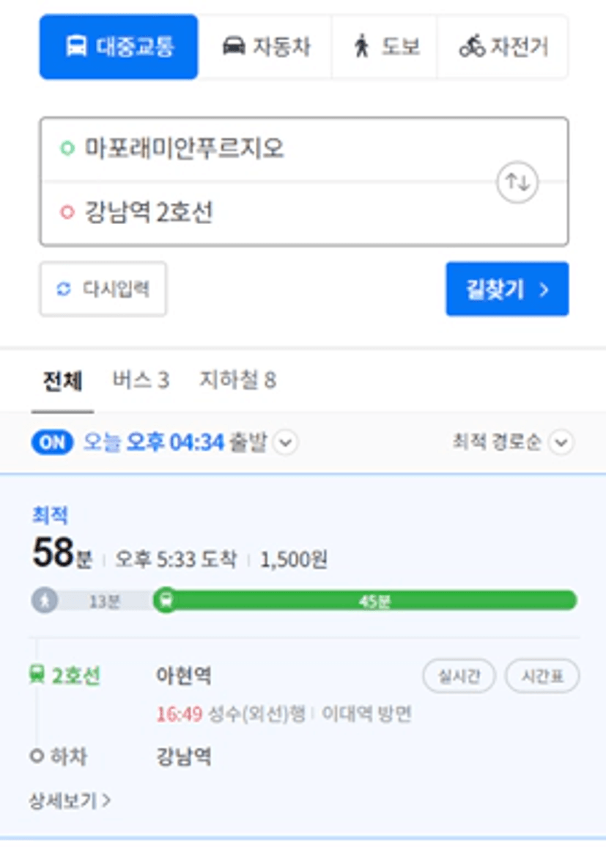Image resolution: width=606 pixels, height=868 pixels.
Task: Select the 전체 tab
Action: 62,381
